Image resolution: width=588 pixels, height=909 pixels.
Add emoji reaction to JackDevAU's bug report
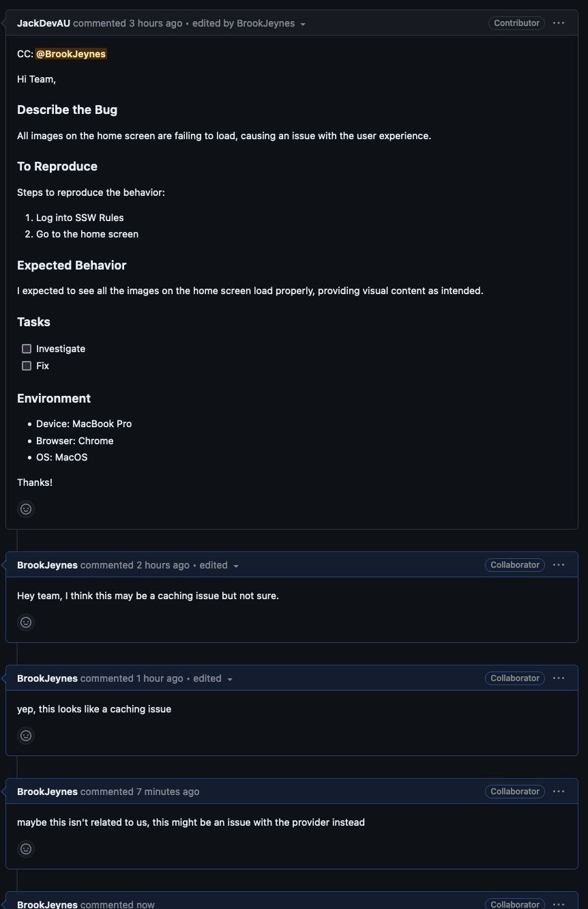pyautogui.click(x=26, y=509)
